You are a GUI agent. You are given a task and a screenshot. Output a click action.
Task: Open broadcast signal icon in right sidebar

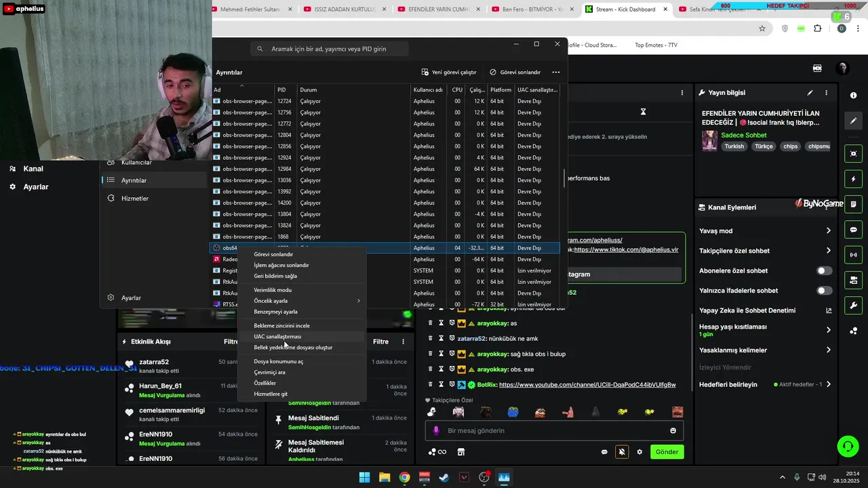click(x=853, y=255)
